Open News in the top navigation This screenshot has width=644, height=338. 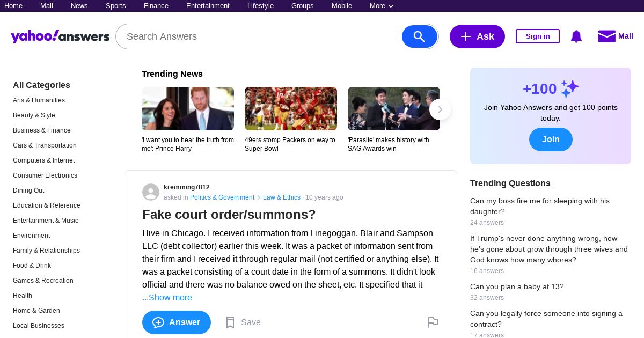(x=79, y=6)
